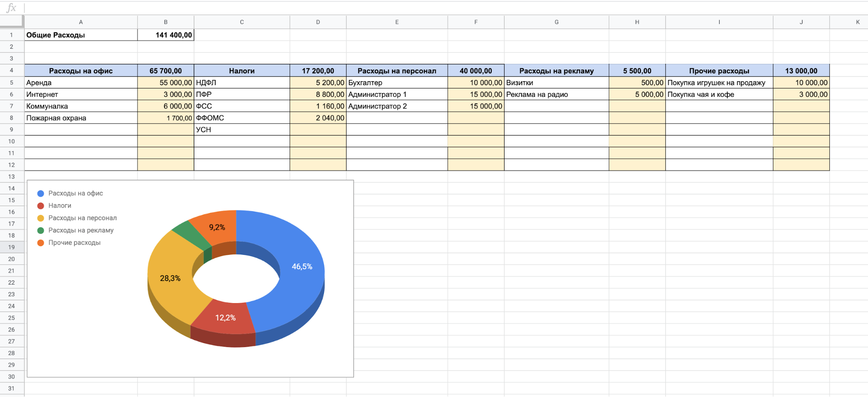Viewport: 868px width, 397px height.
Task: Click red legend dot "Налоги"
Action: tap(41, 206)
